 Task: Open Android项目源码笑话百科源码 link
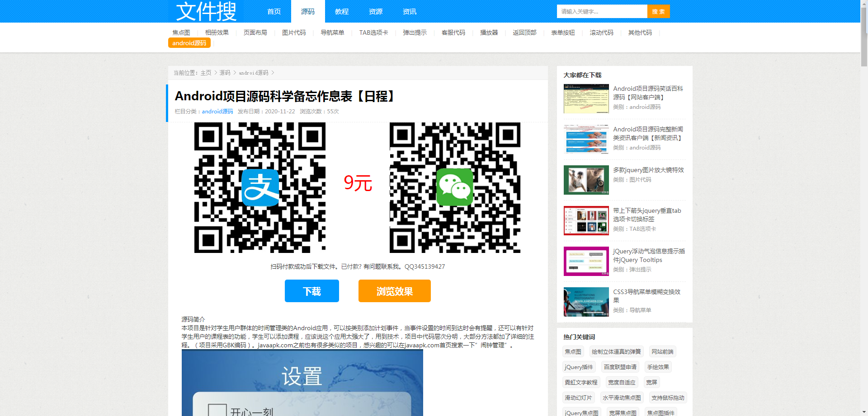pyautogui.click(x=648, y=93)
